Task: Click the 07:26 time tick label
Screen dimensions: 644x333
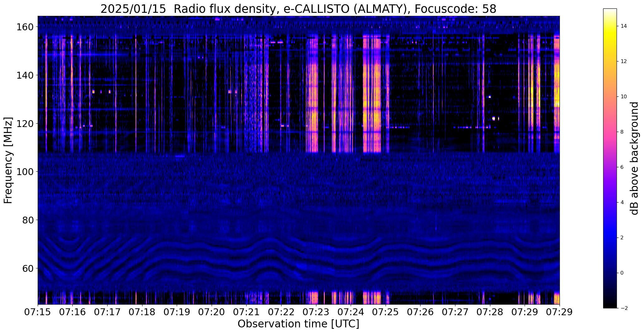Action: tap(421, 312)
